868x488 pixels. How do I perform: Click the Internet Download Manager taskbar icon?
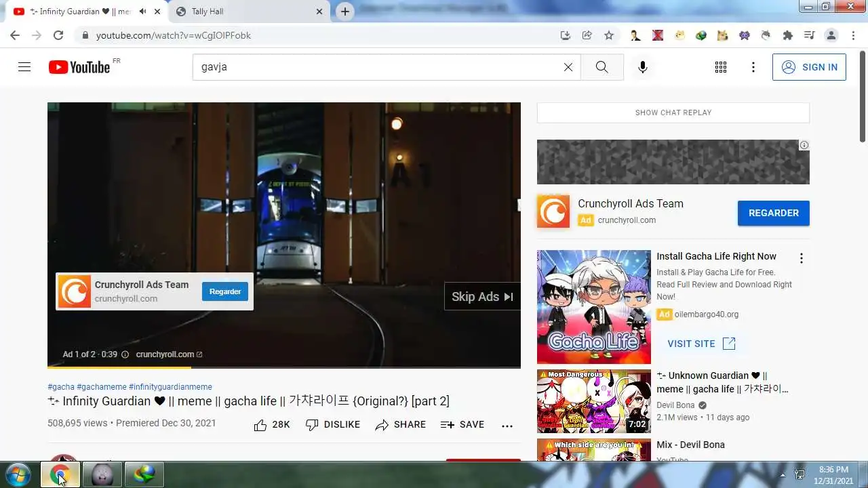click(x=144, y=474)
